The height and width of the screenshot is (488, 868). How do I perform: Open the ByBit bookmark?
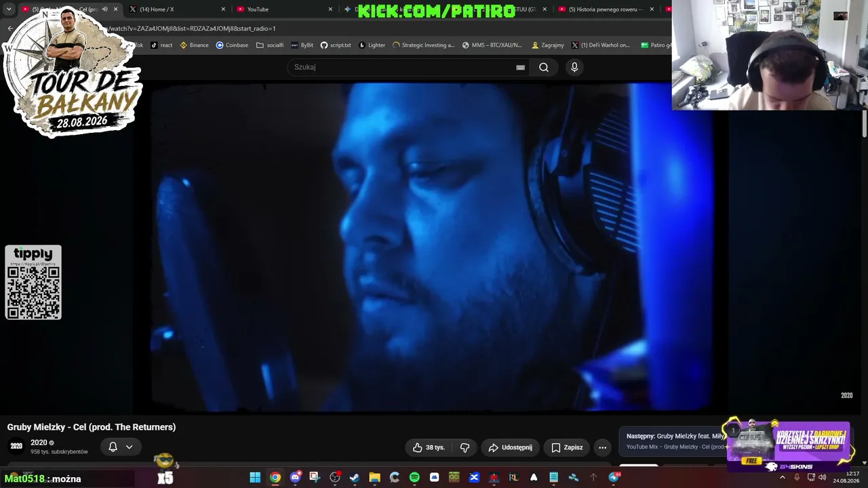click(302, 45)
